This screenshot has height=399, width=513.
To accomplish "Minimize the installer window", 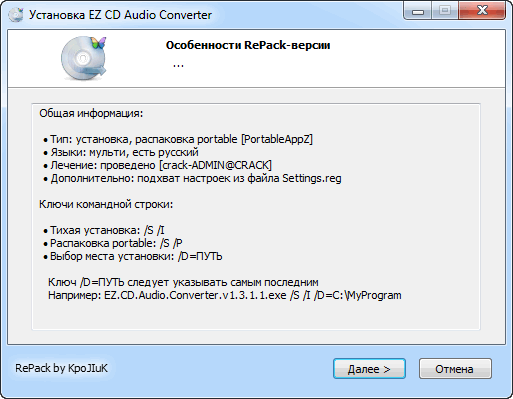I will coord(418,12).
